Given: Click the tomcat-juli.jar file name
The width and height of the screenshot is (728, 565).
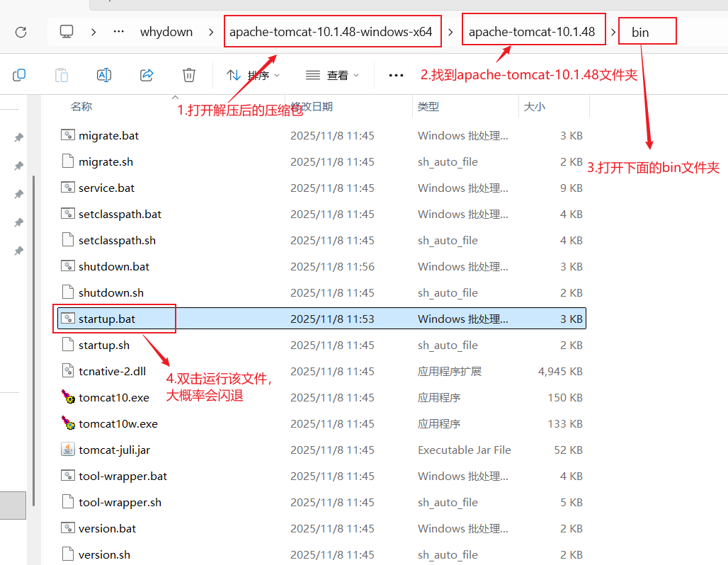Looking at the screenshot, I should (114, 450).
